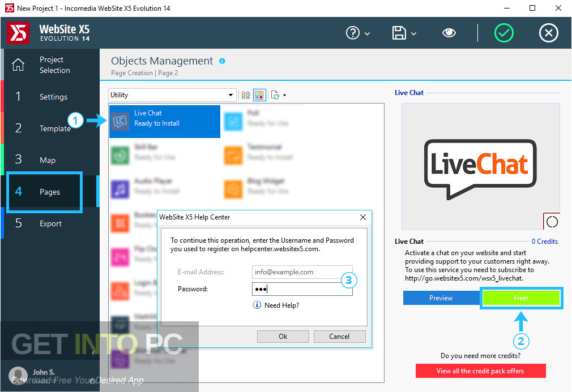Select the purple Audio Player music icon
Image resolution: width=572 pixels, height=392 pixels.
point(120,189)
